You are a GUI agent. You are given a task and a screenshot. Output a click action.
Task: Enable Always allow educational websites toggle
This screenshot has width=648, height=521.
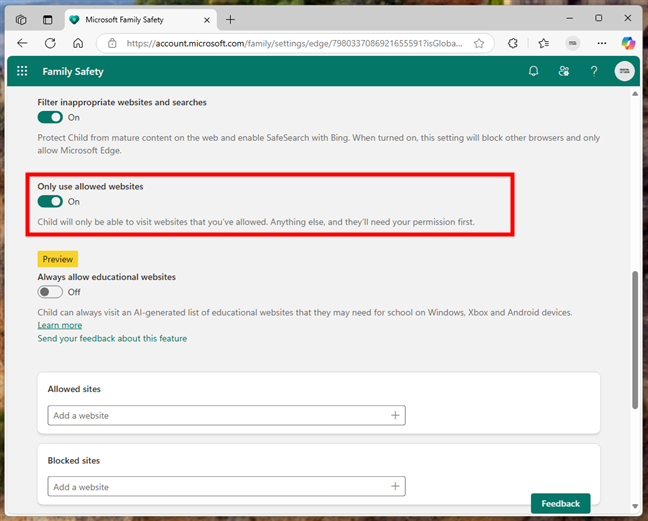pos(50,292)
